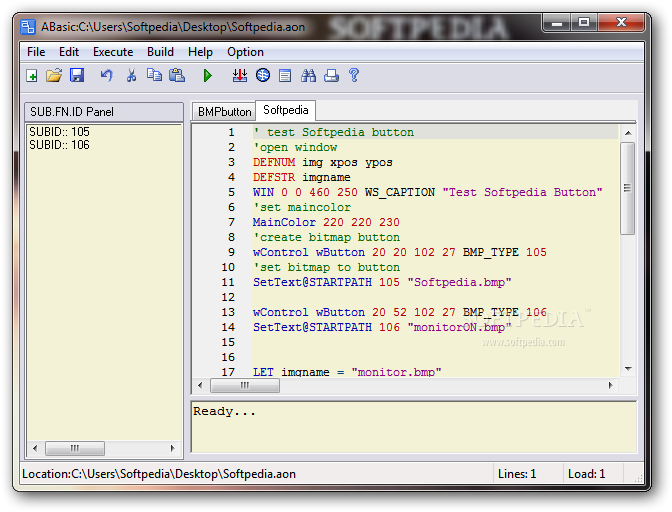The height and width of the screenshot is (512, 672).
Task: Click inside the Ready output pane
Action: coord(412,428)
